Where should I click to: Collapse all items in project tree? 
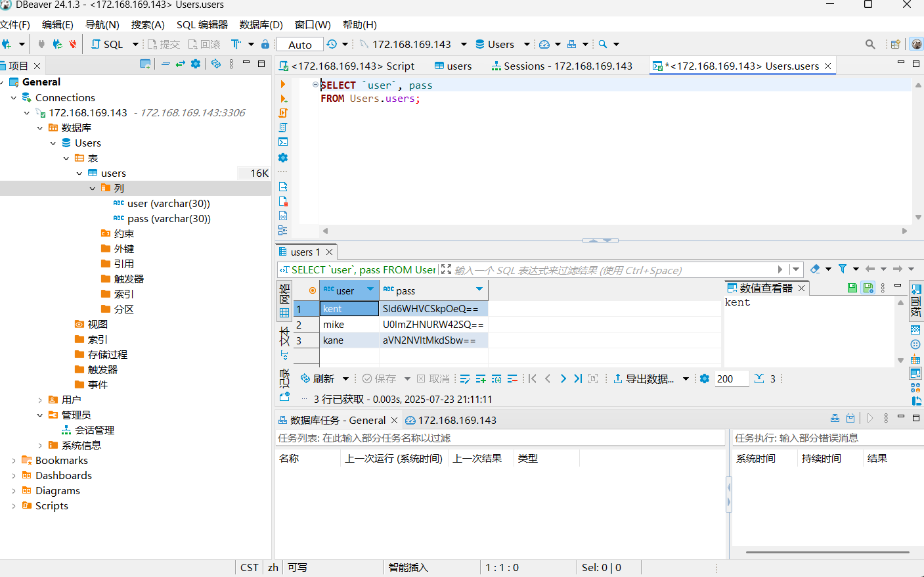pos(165,64)
